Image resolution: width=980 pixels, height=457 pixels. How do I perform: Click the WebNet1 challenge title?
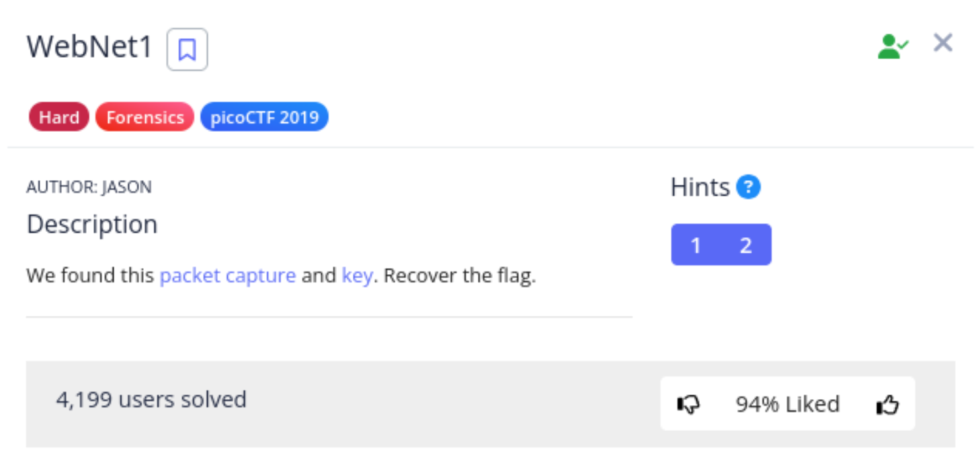pyautogui.click(x=90, y=48)
